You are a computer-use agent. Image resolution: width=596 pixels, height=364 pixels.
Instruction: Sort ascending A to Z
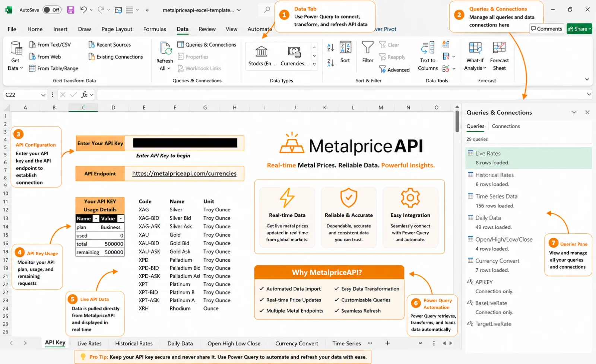tap(330, 47)
